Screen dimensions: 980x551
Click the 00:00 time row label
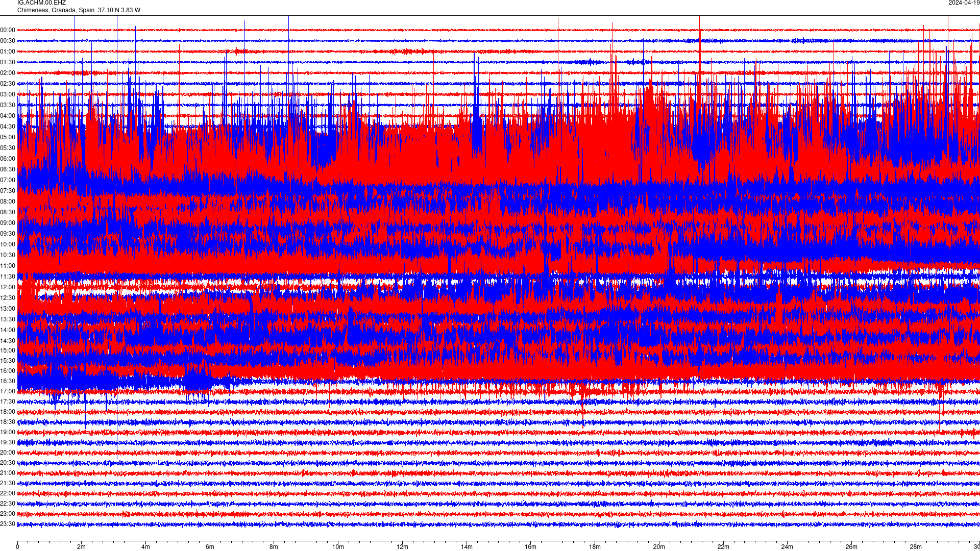click(8, 30)
